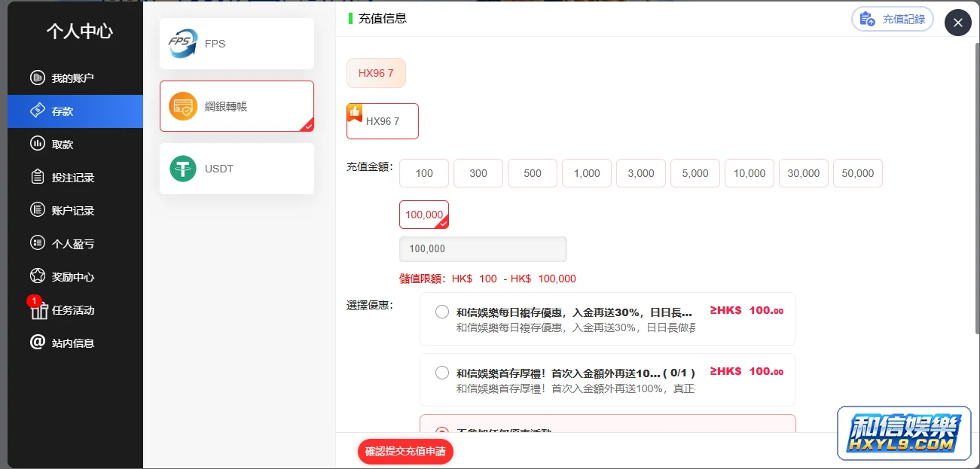980x469 pixels.
Task: Pick the 5,000 recharge amount
Action: pyautogui.click(x=695, y=173)
